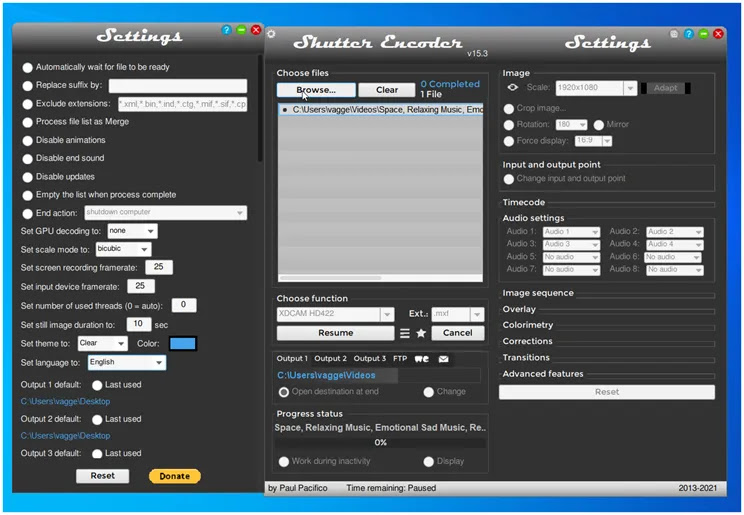Expand the Image sequence section
Viewport: 744px width, 515px height.
538,293
